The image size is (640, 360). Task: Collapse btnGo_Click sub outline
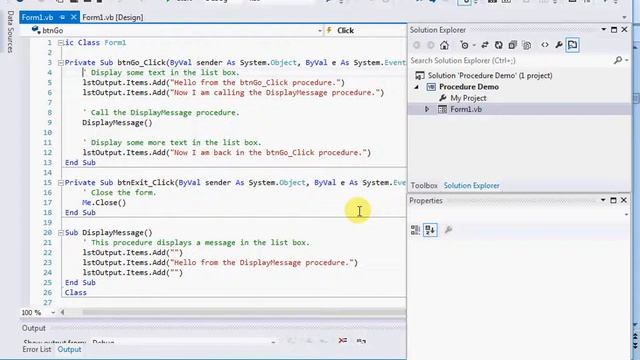[60, 63]
